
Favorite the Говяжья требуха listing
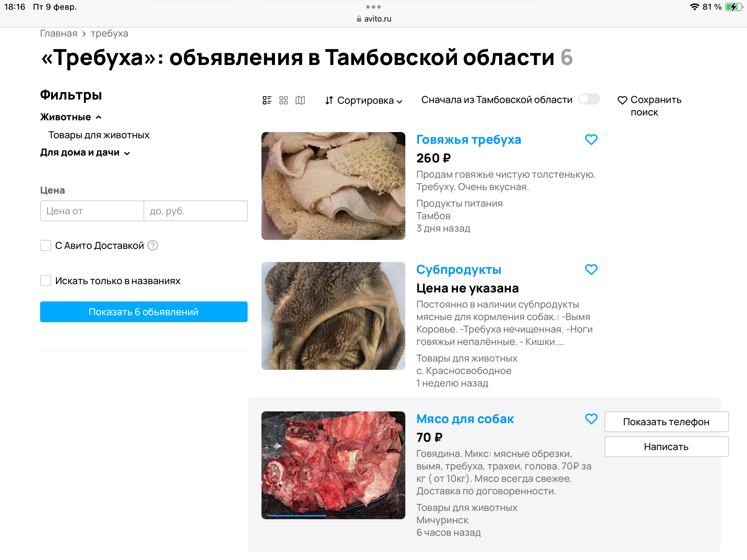pyautogui.click(x=591, y=140)
